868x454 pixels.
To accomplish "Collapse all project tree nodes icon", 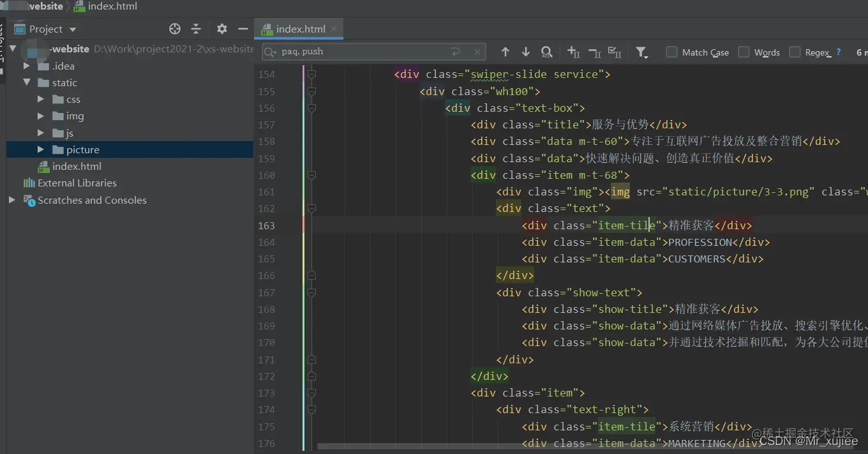I will (196, 29).
